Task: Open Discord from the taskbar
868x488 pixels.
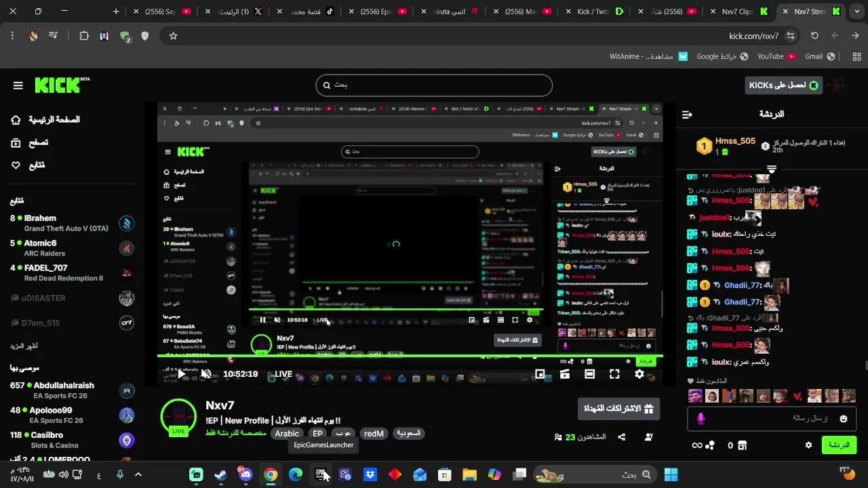Action: click(x=245, y=474)
